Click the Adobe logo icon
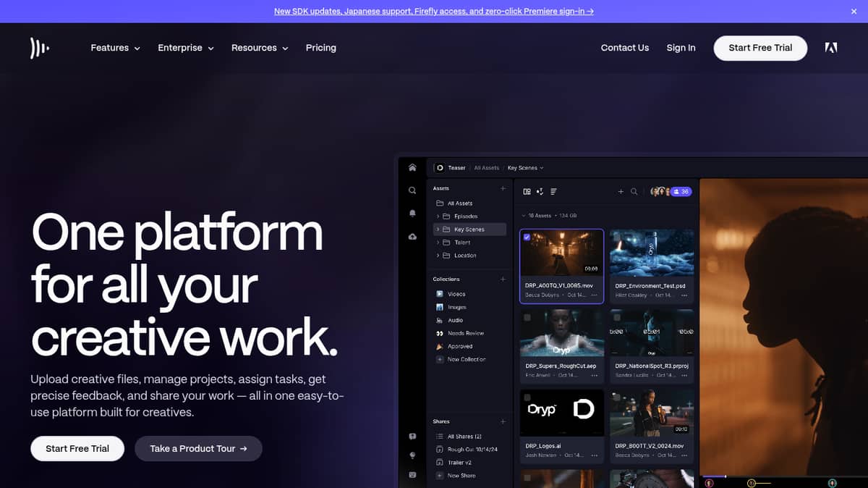This screenshot has width=868, height=488. [x=831, y=48]
